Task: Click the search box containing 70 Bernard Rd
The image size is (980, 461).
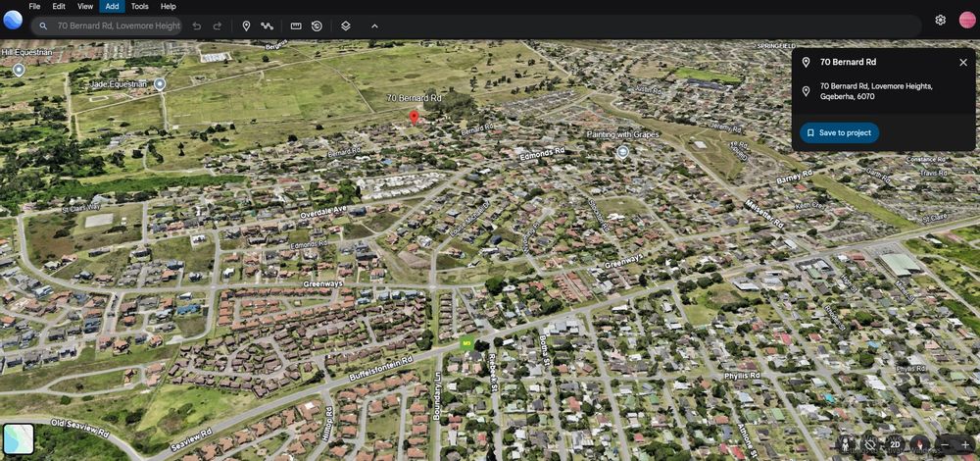Action: [x=118, y=26]
